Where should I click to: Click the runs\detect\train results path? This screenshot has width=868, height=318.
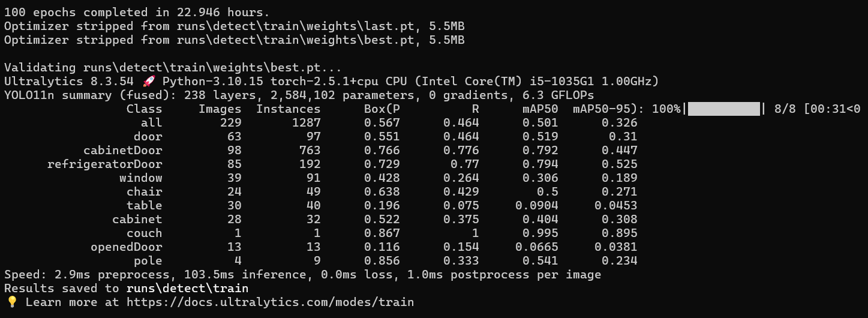[x=187, y=289]
